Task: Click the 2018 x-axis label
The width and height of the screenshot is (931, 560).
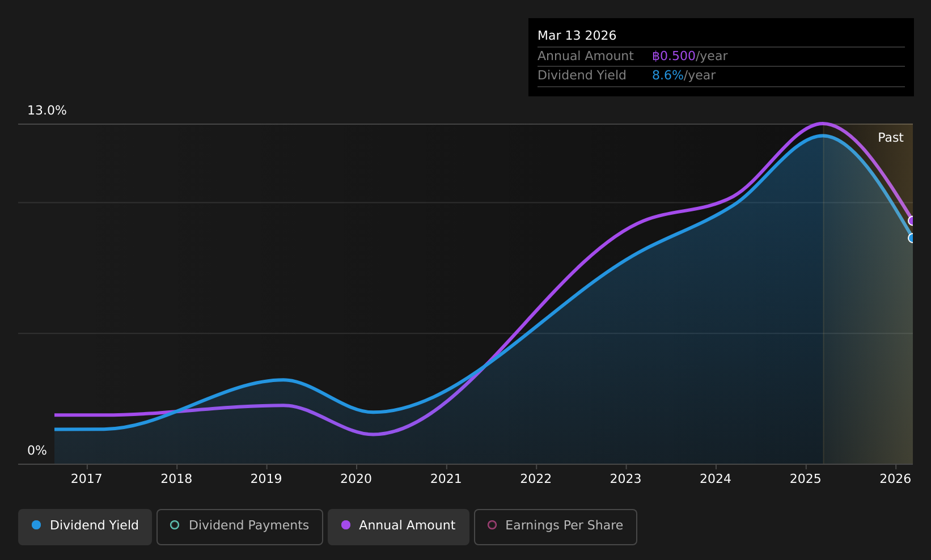Action: (176, 479)
